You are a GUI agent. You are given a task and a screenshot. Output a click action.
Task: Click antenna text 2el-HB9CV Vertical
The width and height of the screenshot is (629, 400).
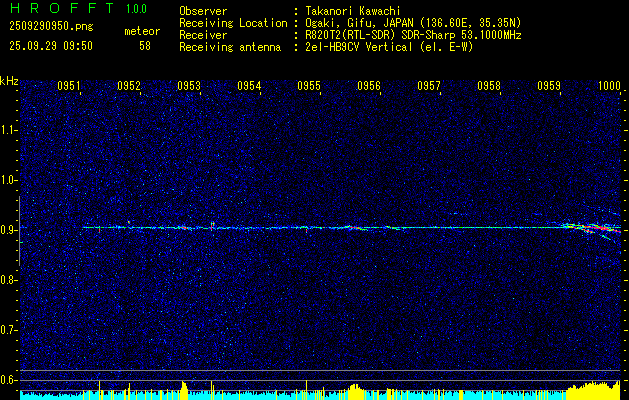pos(359,47)
